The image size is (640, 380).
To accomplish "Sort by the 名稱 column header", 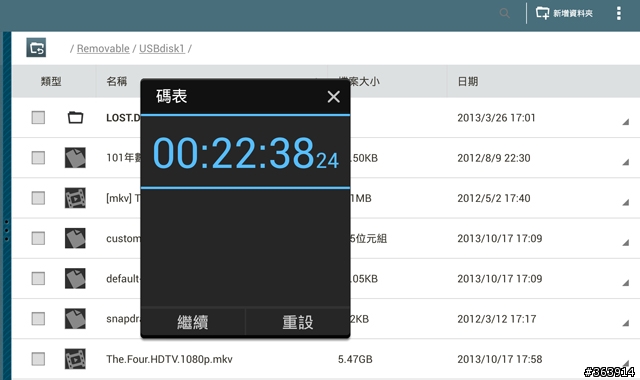I will coord(117,81).
